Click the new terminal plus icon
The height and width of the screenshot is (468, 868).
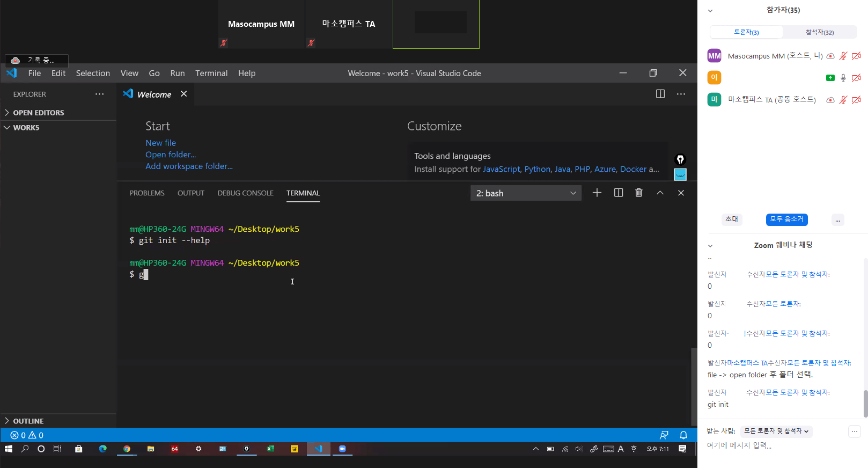[597, 193]
